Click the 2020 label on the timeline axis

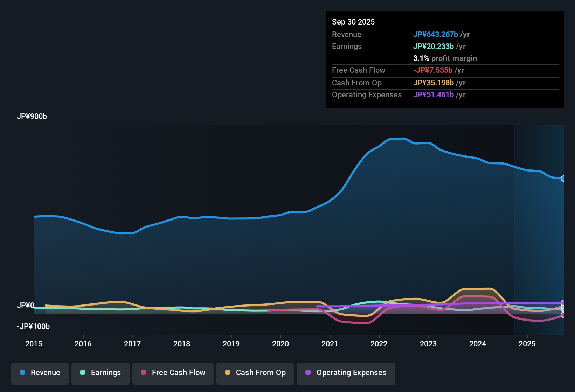point(280,344)
